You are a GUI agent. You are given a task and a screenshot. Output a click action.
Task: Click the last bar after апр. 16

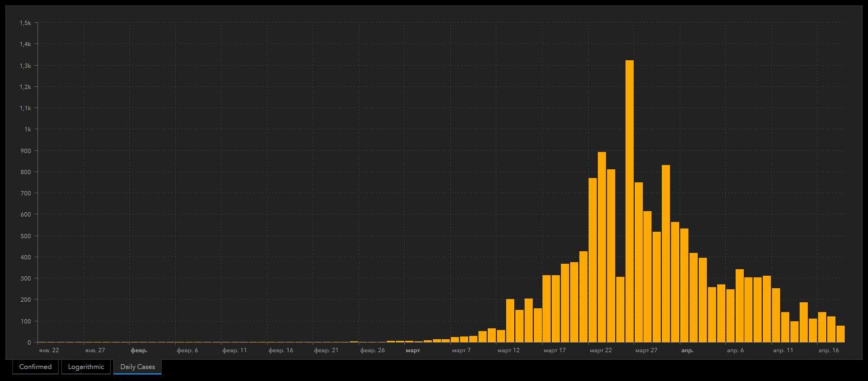840,334
